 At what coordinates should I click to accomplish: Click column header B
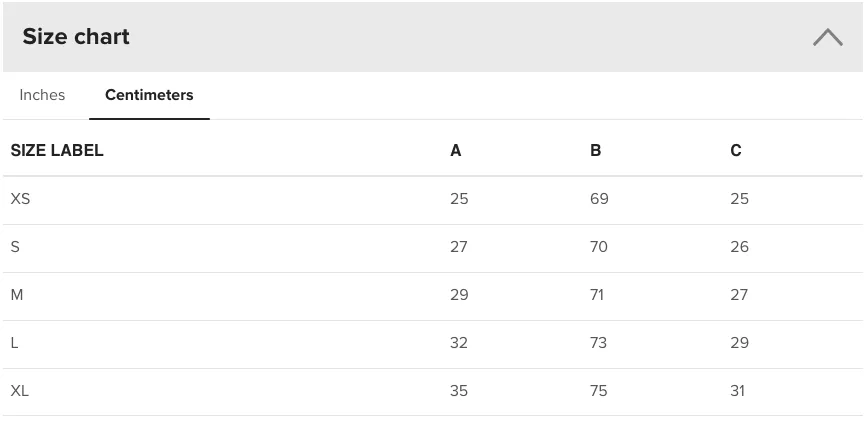[x=596, y=150]
